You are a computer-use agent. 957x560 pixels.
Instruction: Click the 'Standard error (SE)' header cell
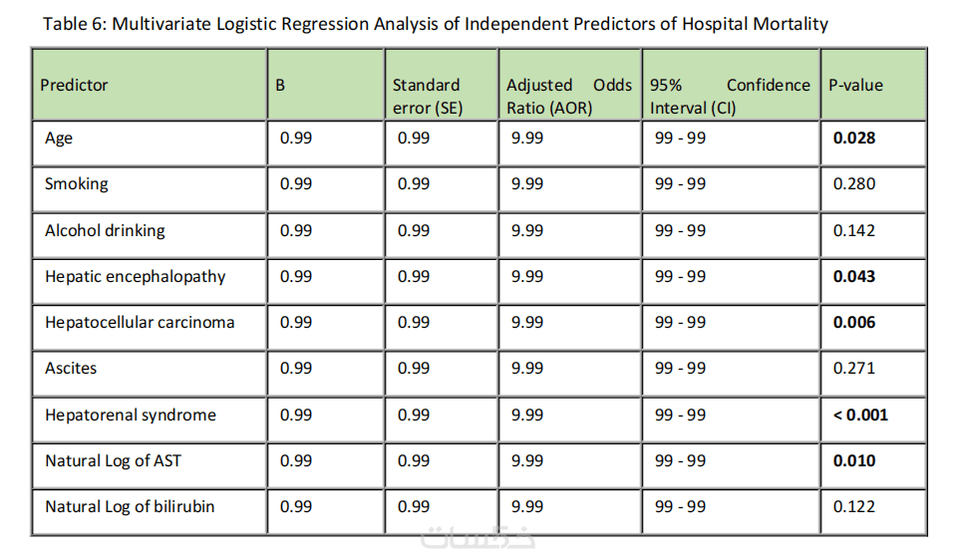pyautogui.click(x=427, y=97)
